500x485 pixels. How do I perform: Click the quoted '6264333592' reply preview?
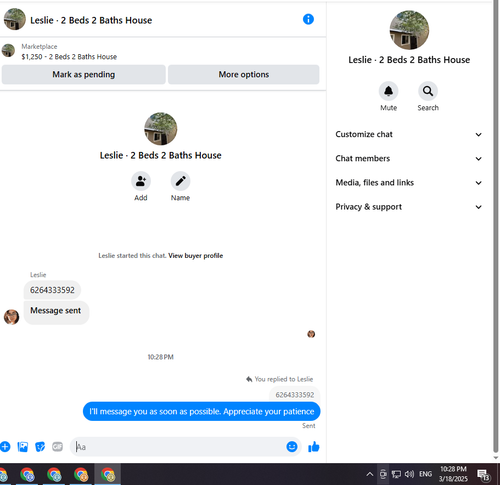point(294,395)
